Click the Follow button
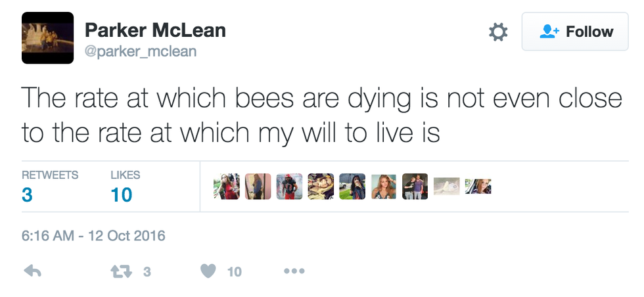 (576, 32)
